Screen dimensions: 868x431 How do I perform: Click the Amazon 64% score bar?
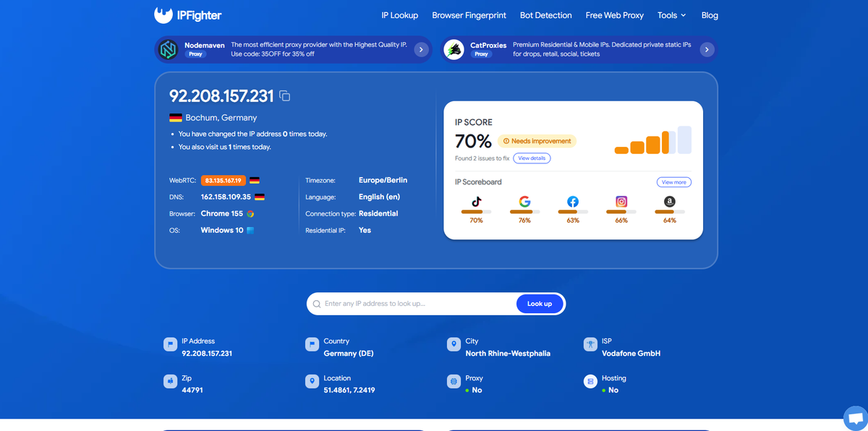coord(670,212)
